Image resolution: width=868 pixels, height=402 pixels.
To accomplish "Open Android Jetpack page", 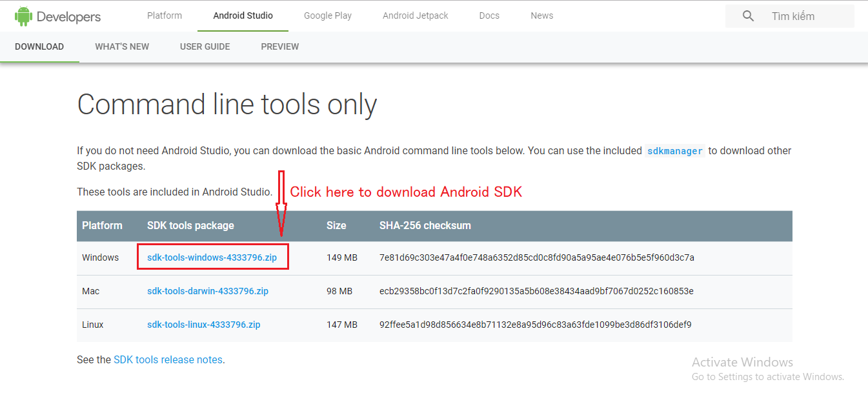I will [x=416, y=15].
